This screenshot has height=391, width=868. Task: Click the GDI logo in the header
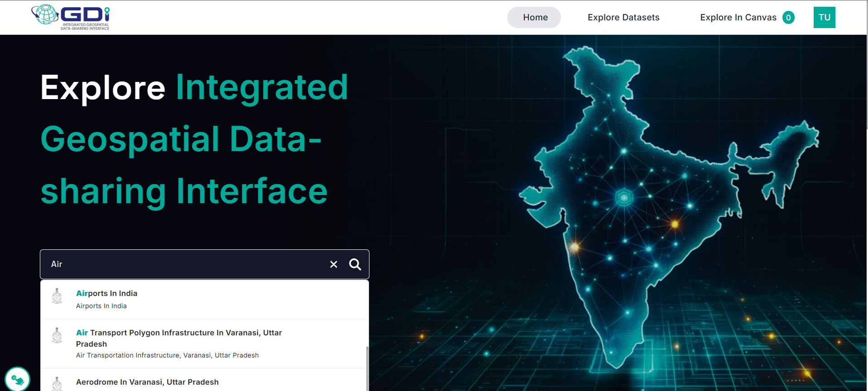click(71, 17)
